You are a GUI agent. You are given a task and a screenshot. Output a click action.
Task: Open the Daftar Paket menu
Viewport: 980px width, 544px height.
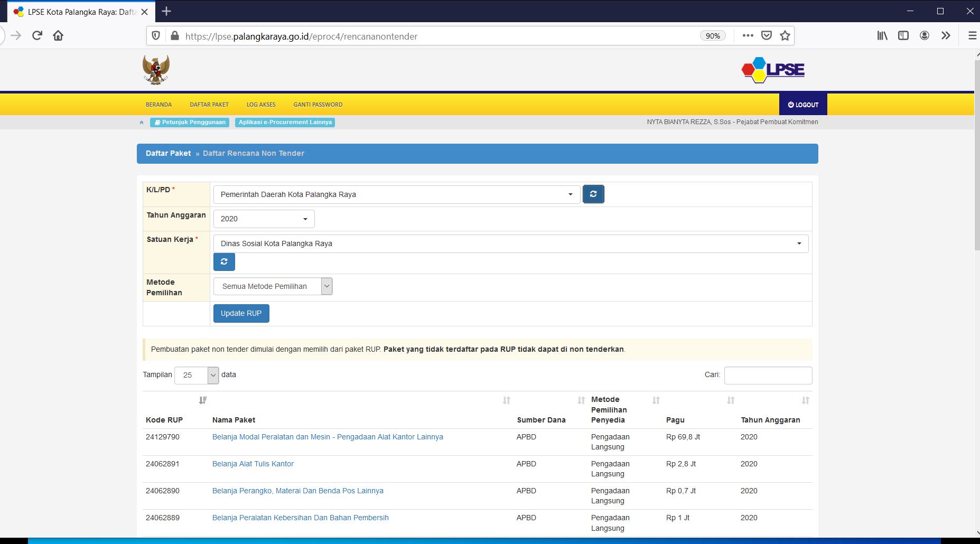point(209,105)
